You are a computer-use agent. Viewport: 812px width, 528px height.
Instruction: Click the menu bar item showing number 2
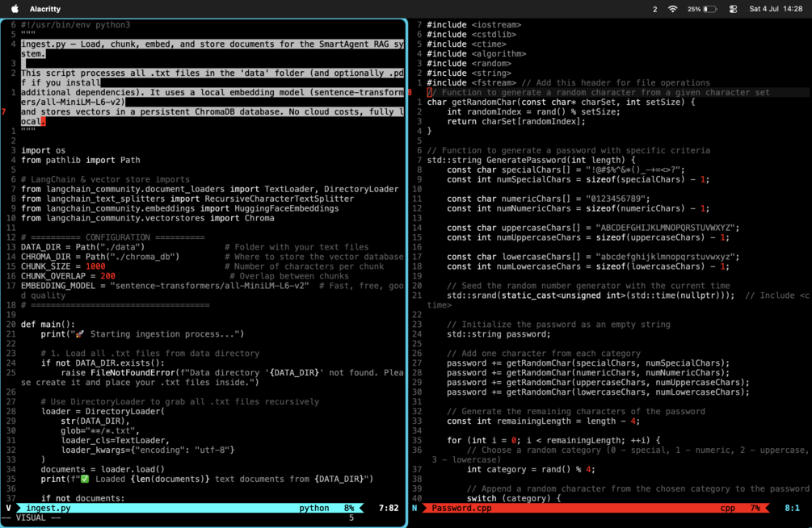point(655,9)
